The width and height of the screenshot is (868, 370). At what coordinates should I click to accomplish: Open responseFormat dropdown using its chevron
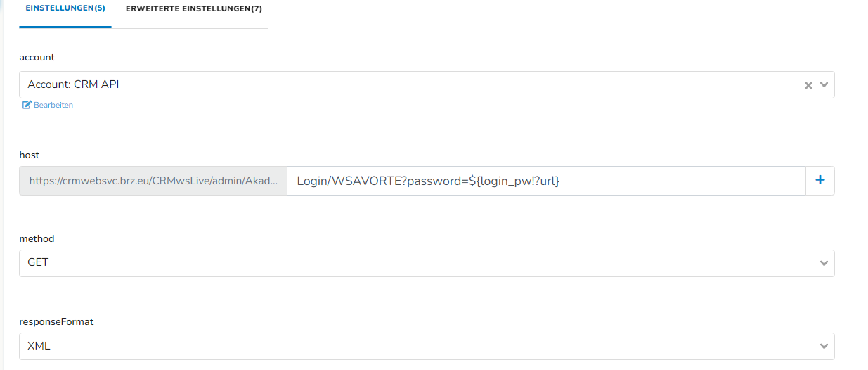pos(824,346)
